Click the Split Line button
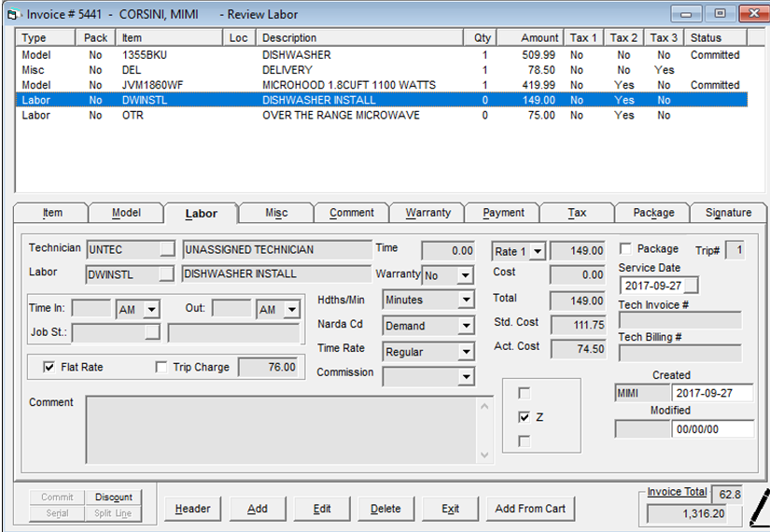The width and height of the screenshot is (770, 532). coord(114,513)
